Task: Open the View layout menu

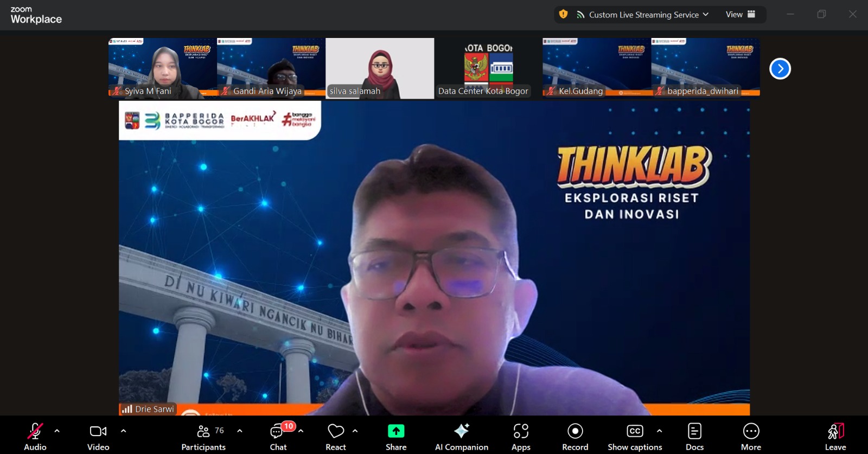Action: coord(740,15)
